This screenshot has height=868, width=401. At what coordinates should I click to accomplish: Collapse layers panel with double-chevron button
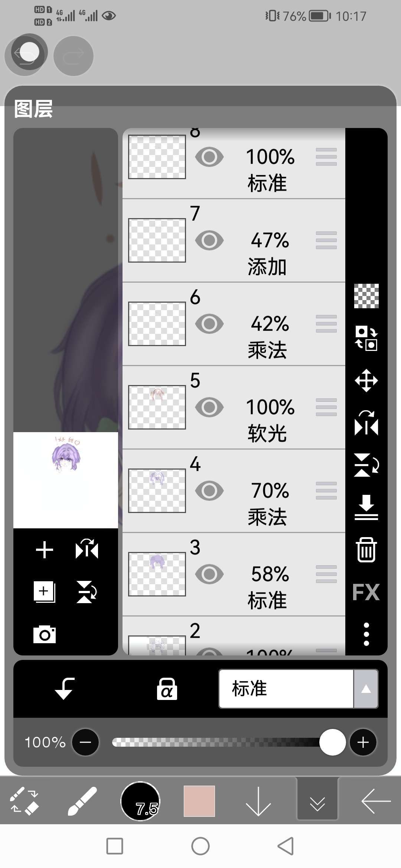pos(317,801)
